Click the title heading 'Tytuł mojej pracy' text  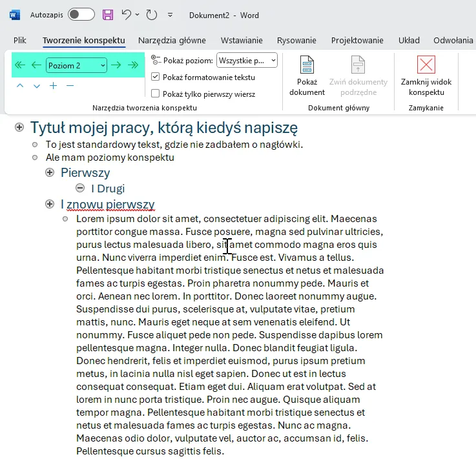(163, 128)
